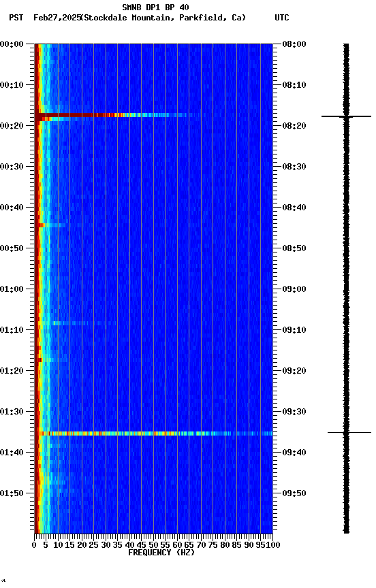Click the '09:30' UTC time label
Viewport: 376px width, 588px height.
click(x=294, y=412)
